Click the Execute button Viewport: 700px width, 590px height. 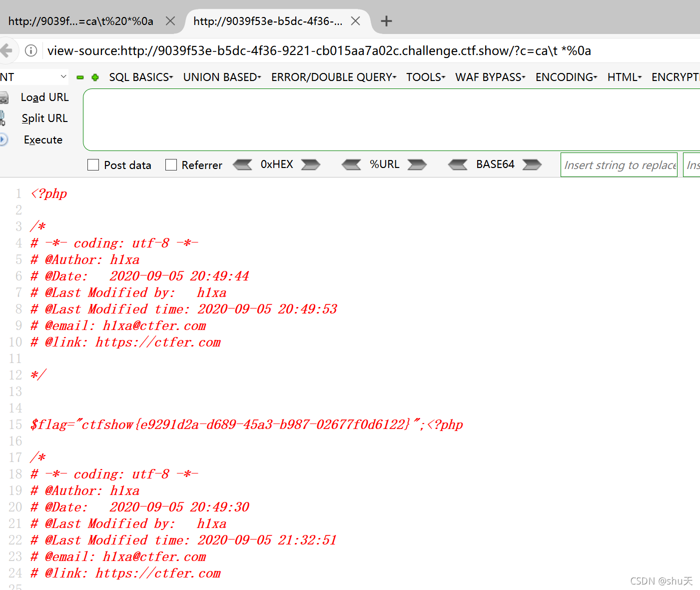tap(43, 139)
